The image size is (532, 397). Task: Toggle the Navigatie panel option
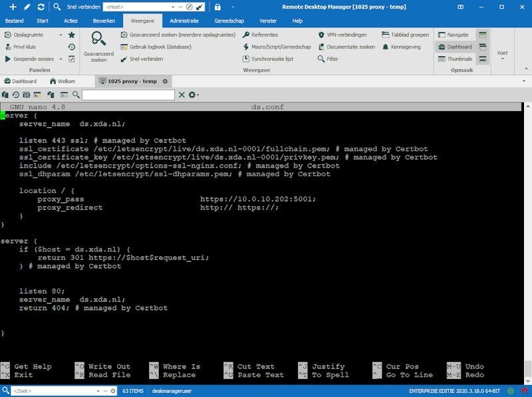454,35
